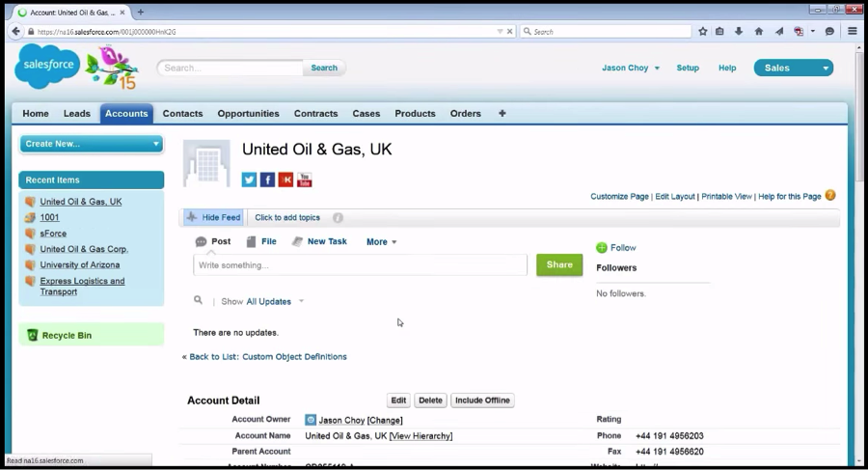Click the topics info icon
This screenshot has height=470, width=868.
(x=338, y=218)
